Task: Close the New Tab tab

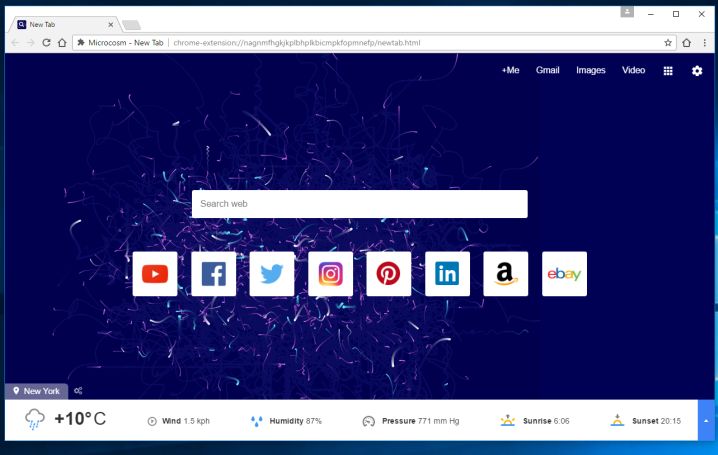Action: (x=111, y=25)
